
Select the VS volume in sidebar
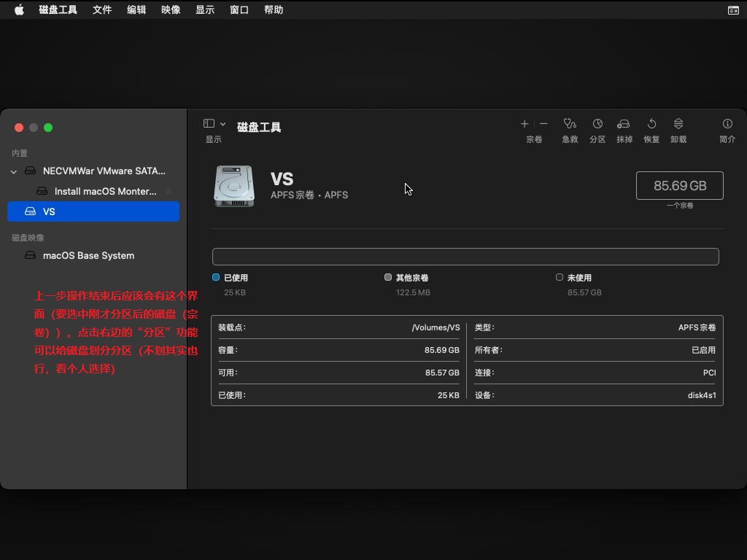(x=93, y=211)
